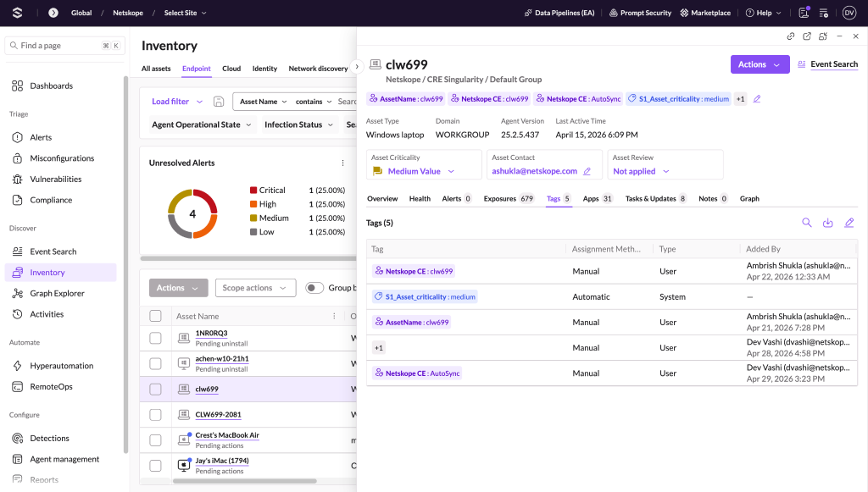Check the CLW699-2081 row checkbox
This screenshot has height=492, width=868.
click(156, 415)
